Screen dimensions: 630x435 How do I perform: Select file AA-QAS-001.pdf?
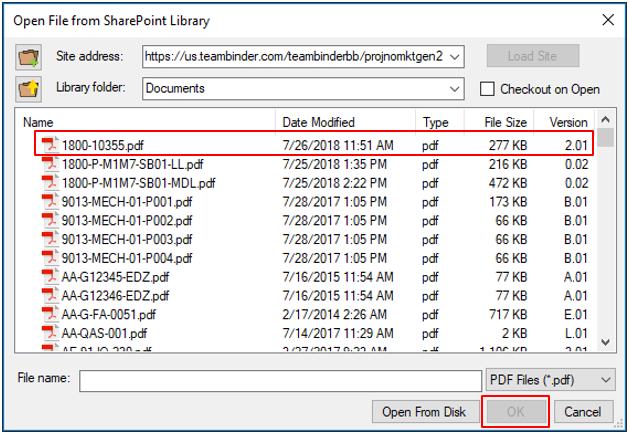point(104,333)
